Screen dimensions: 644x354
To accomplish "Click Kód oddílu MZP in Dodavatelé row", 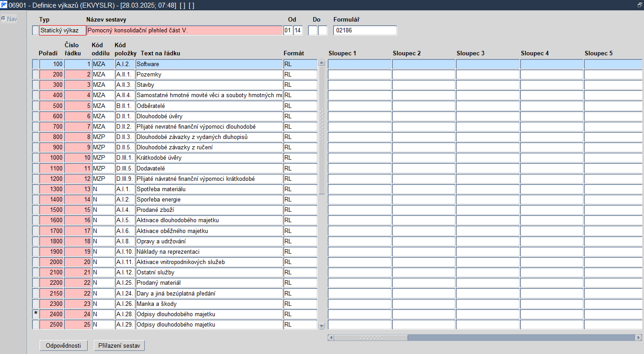I will (x=103, y=168).
